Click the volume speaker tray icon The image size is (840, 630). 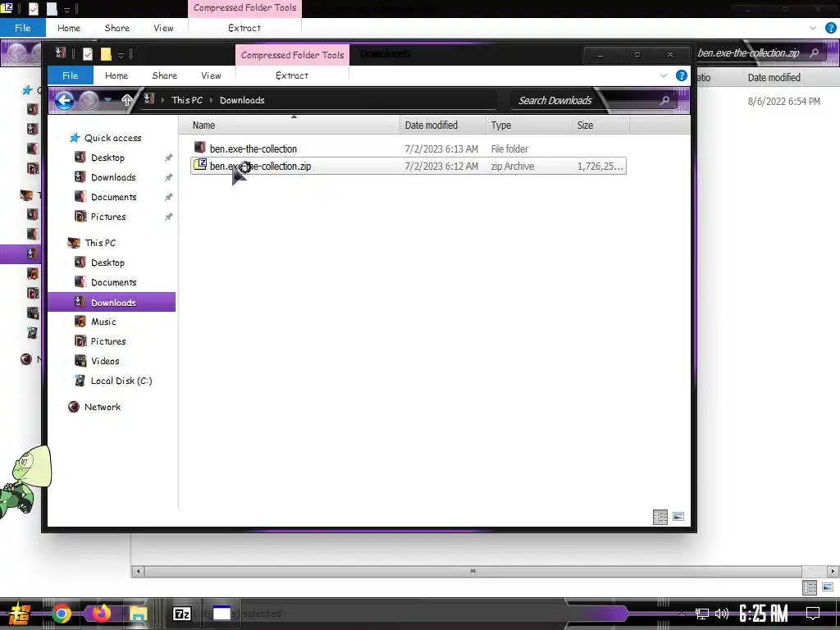(722, 614)
